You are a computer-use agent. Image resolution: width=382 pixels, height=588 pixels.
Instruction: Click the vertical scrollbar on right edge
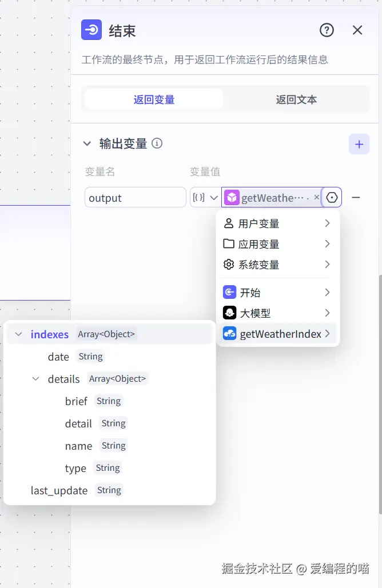tap(380, 394)
